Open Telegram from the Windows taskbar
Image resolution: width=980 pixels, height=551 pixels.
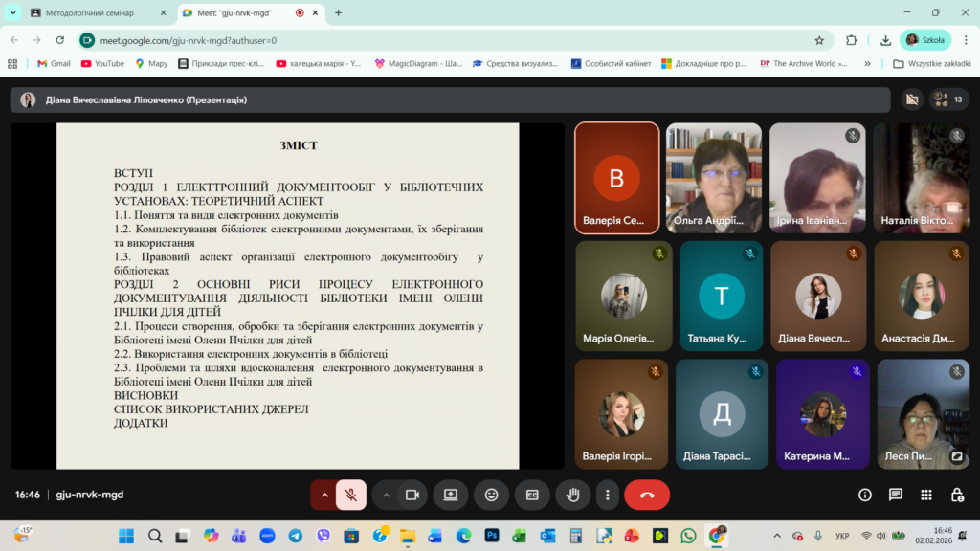point(296,536)
